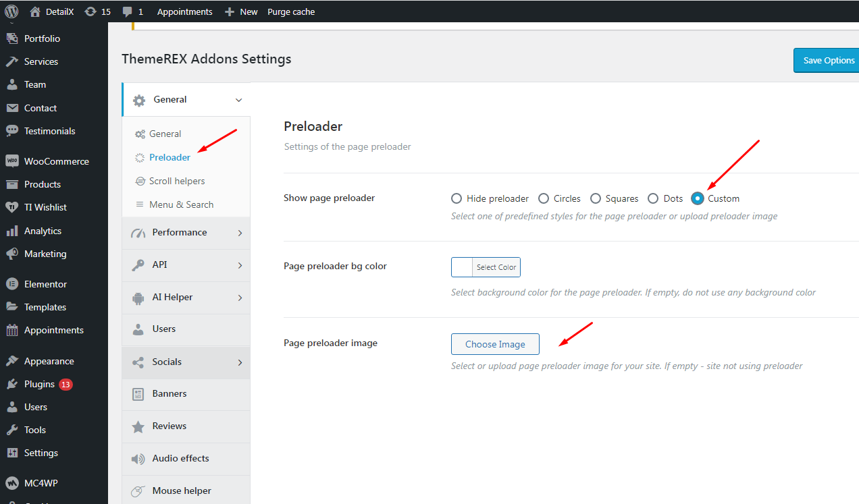Select the Dots preloader radio button
This screenshot has height=504, width=859.
point(653,198)
